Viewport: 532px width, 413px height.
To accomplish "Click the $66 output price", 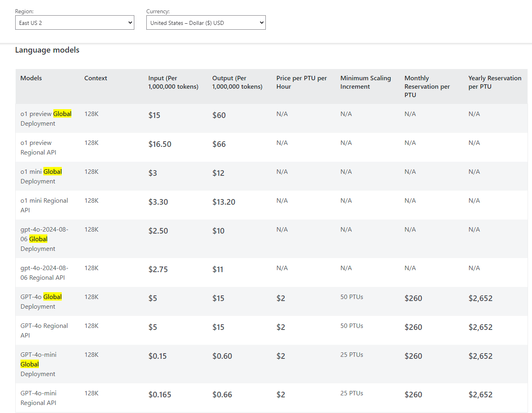I will pyautogui.click(x=219, y=144).
